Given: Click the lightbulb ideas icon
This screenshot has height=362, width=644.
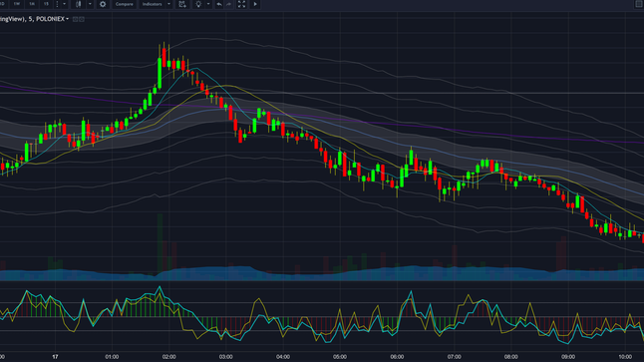Looking at the screenshot, I should pos(198,4).
